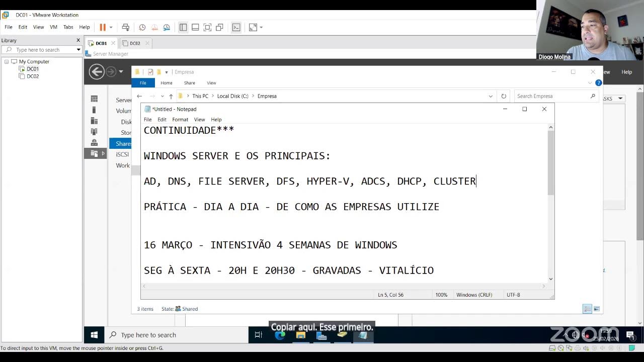Screen dimensions: 644x362
Task: Open VMware Tabs menu
Action: pos(68,27)
